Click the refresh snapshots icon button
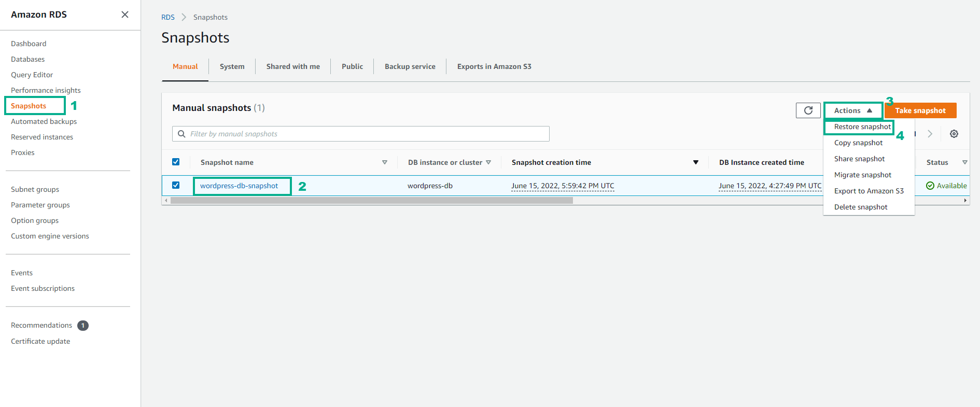 click(x=808, y=110)
